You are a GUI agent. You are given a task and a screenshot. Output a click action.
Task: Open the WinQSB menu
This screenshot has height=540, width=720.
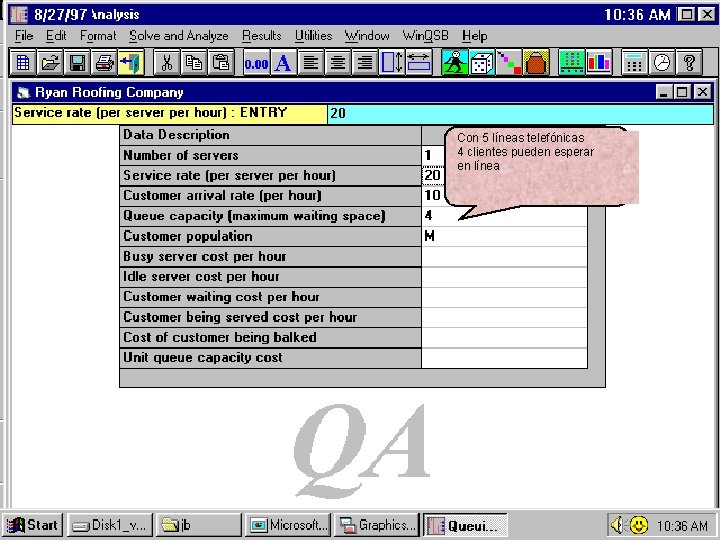tap(426, 35)
